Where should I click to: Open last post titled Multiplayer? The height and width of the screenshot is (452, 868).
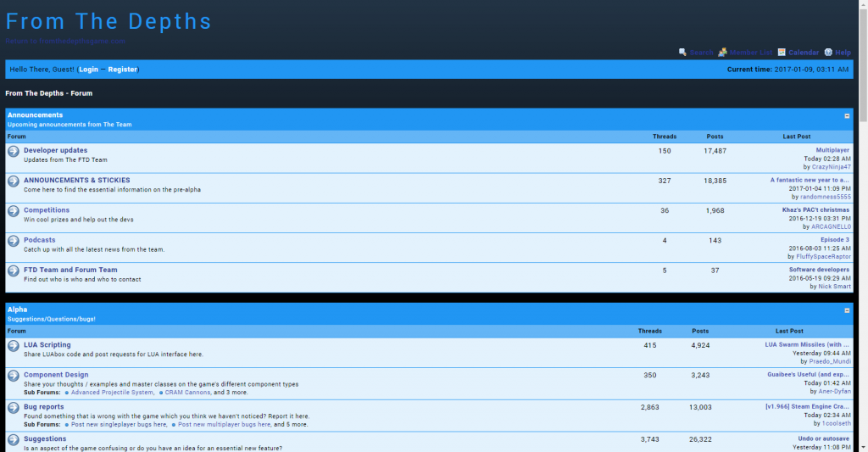(832, 150)
